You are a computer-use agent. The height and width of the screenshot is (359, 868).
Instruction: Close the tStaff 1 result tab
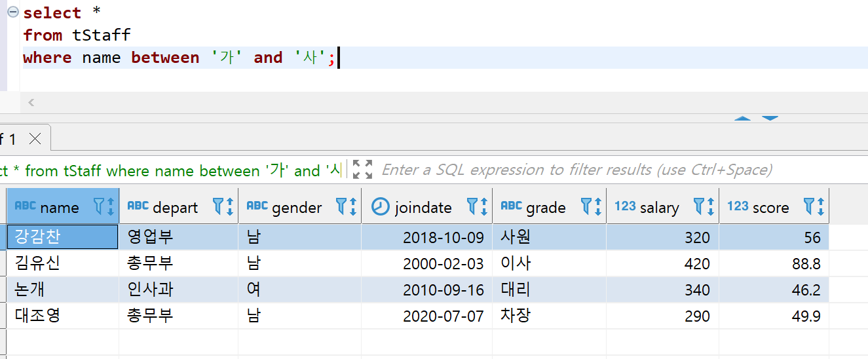[35, 139]
